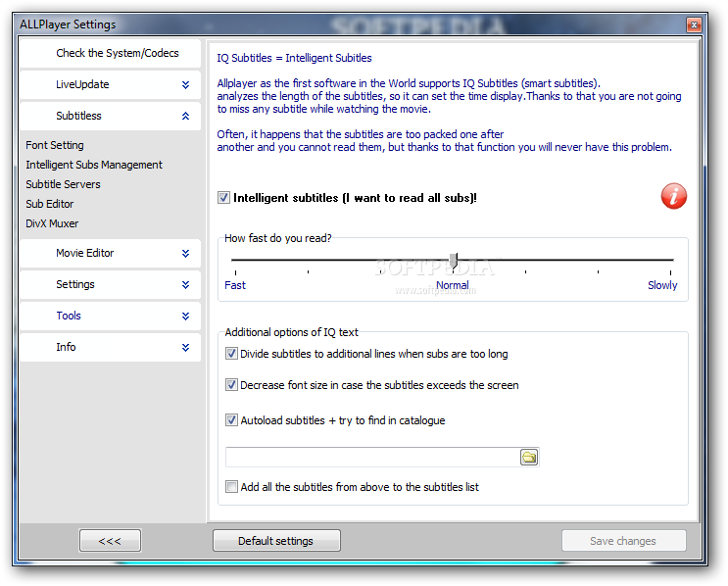
Task: Expand the Info section chevron
Action: pos(186,347)
